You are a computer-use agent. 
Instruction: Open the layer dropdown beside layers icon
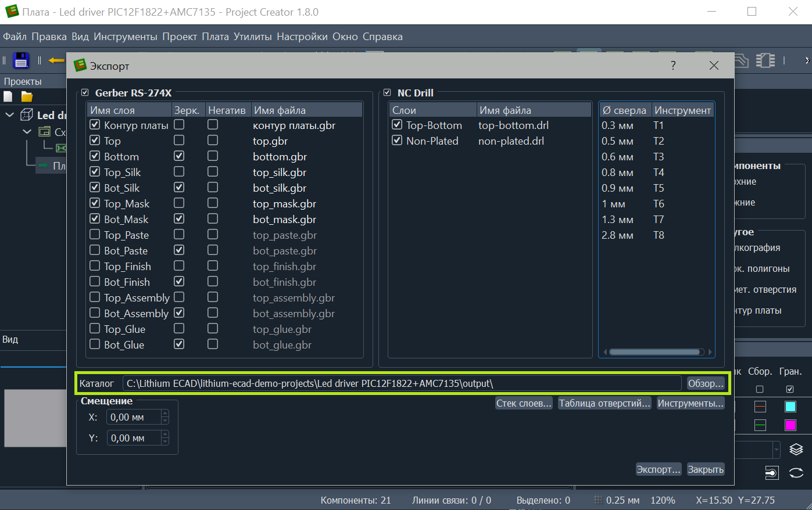point(776,450)
